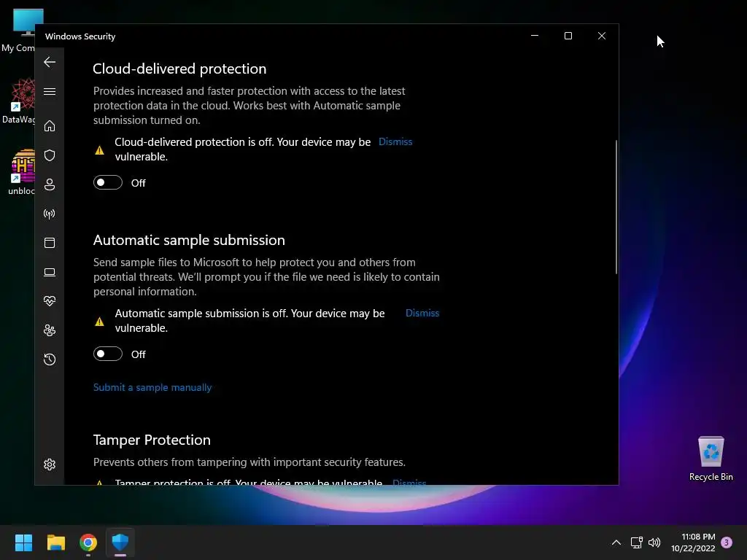
Task: Open App & browser control icon
Action: [50, 243]
